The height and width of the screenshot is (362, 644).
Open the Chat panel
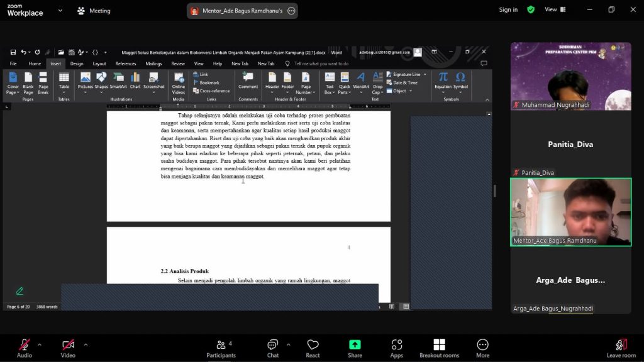point(272,346)
